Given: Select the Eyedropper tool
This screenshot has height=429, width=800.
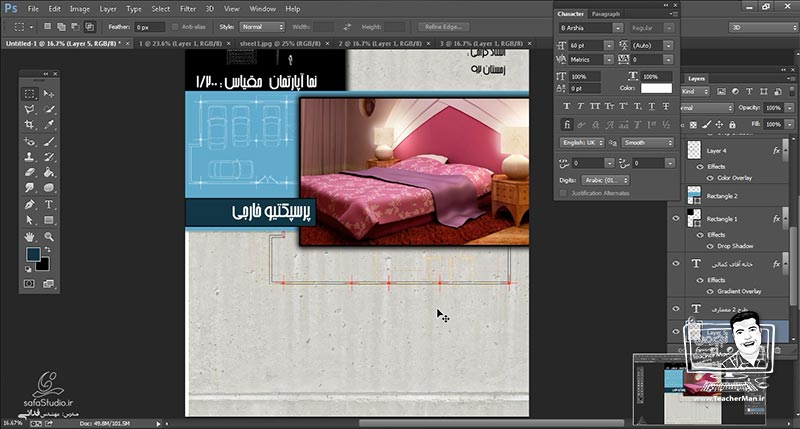Looking at the screenshot, I should tap(49, 124).
